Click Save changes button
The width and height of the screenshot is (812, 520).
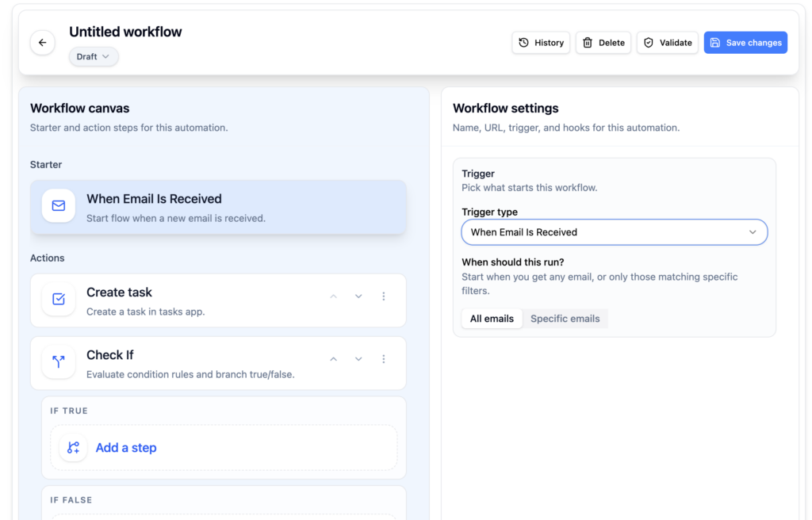click(745, 43)
